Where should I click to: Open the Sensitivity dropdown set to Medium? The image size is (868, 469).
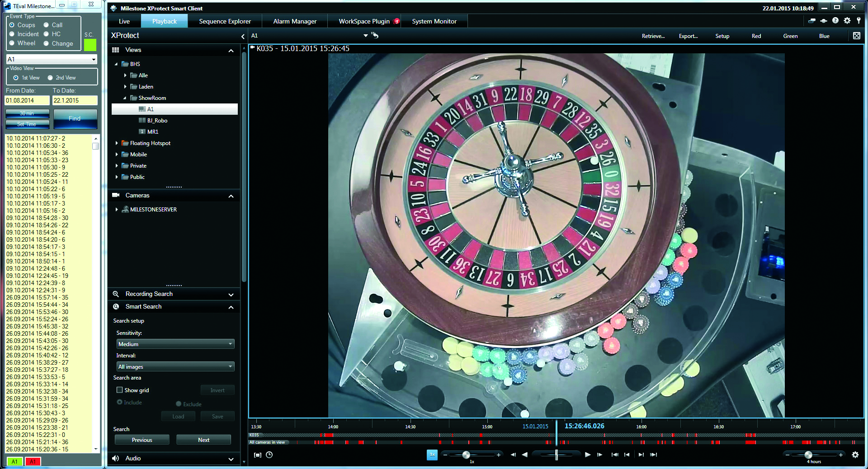click(175, 344)
